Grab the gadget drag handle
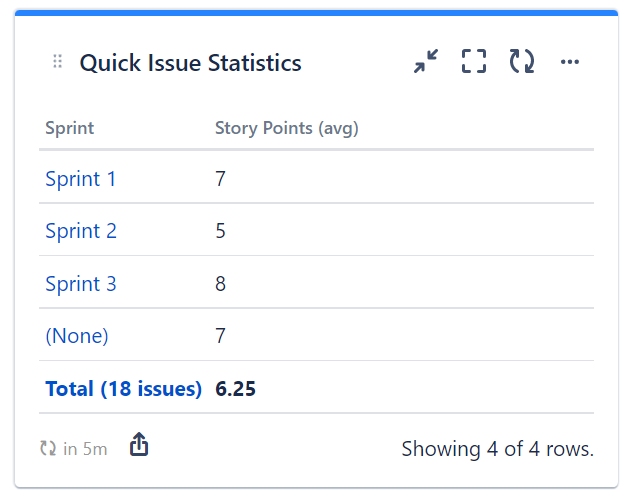Image resolution: width=631 pixels, height=499 pixels. [58, 61]
